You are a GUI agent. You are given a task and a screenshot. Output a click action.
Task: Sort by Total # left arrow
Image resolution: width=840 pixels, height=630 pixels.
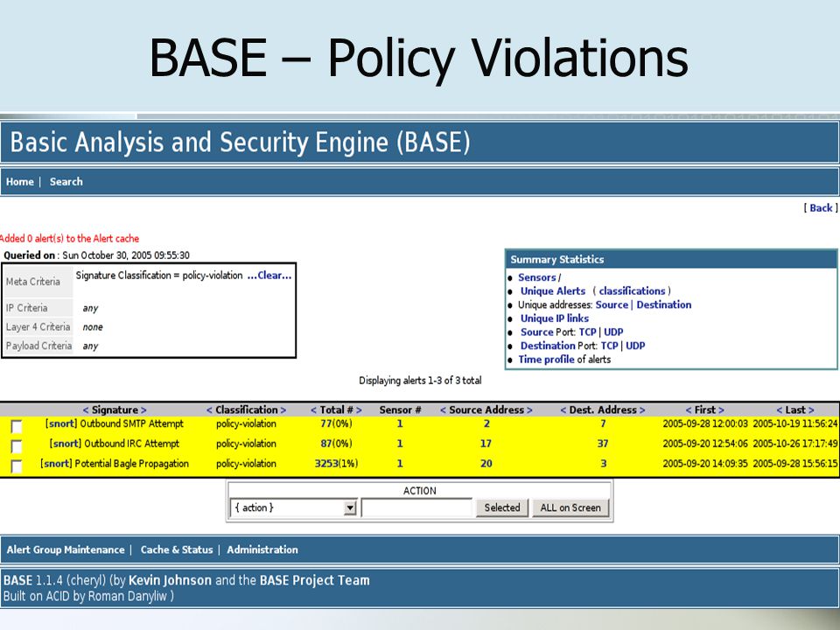point(313,409)
